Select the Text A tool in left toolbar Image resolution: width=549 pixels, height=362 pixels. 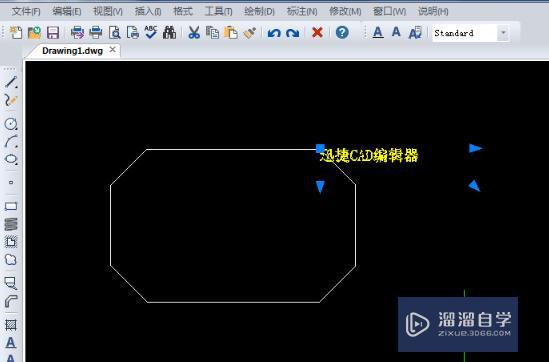coord(11,342)
